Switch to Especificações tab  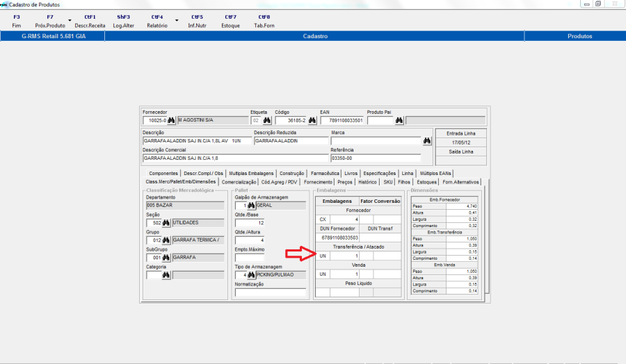[x=379, y=174]
